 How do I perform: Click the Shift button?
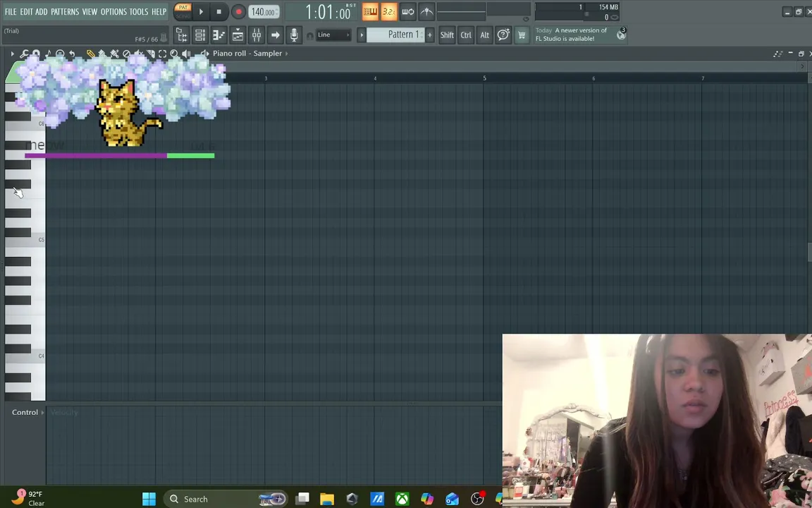pyautogui.click(x=447, y=35)
